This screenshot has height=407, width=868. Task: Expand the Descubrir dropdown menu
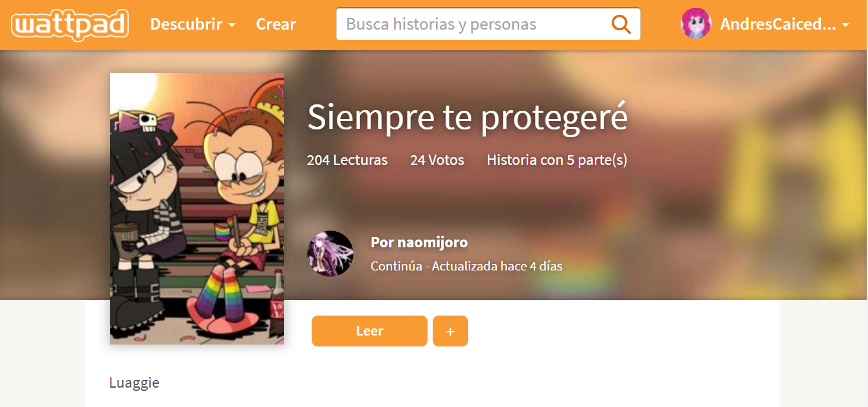point(193,24)
